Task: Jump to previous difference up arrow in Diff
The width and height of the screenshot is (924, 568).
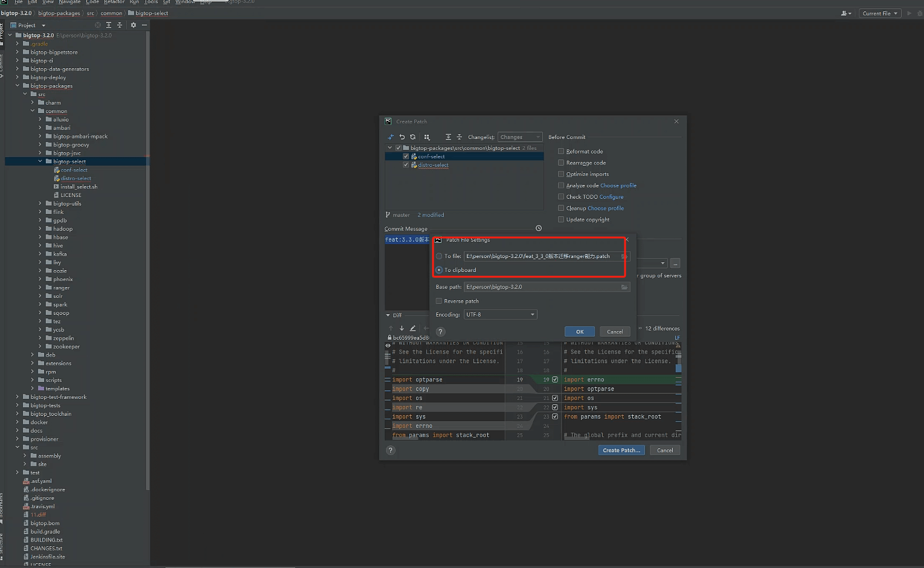Action: click(391, 328)
